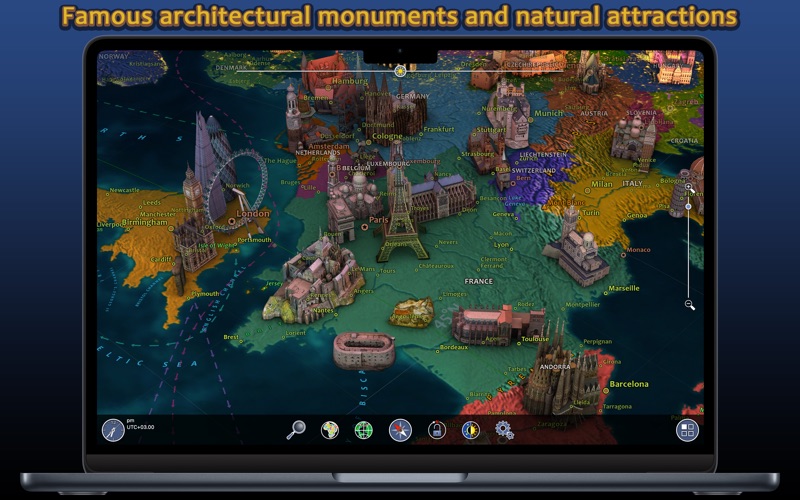The height and width of the screenshot is (500, 800).
Task: Click the zoom in plus button
Action: coord(689,187)
